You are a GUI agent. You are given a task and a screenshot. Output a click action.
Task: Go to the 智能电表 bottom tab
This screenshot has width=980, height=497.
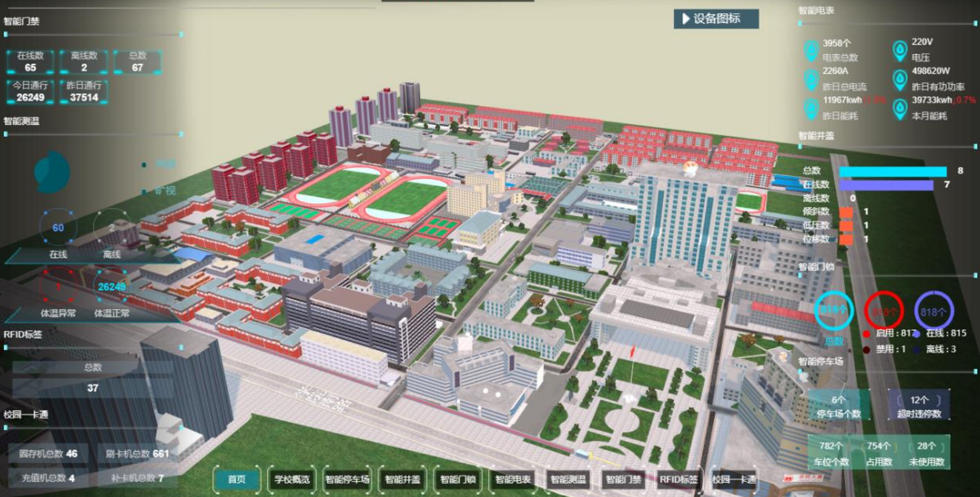pos(513,479)
